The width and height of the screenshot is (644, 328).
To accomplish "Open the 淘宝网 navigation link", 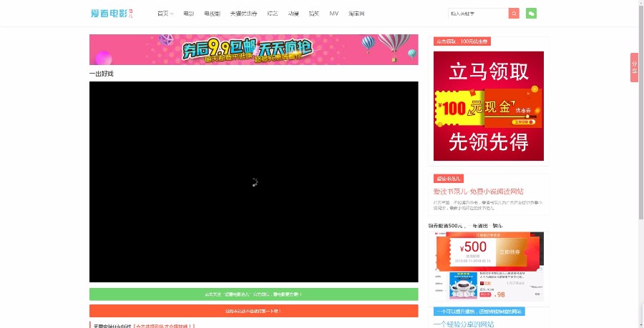I will point(356,14).
